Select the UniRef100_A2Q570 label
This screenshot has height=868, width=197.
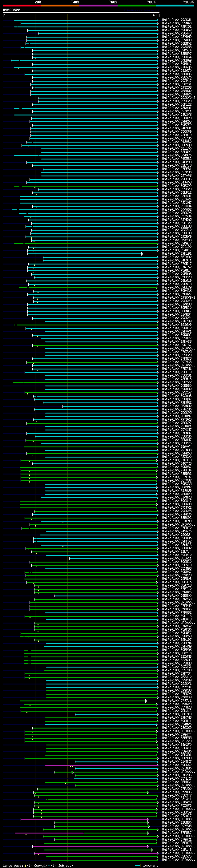[176, 78]
